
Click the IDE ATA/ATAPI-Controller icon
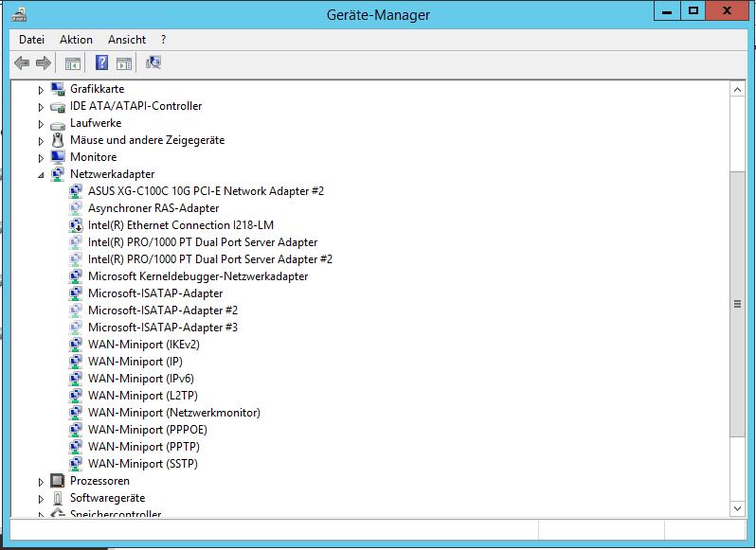click(x=58, y=106)
